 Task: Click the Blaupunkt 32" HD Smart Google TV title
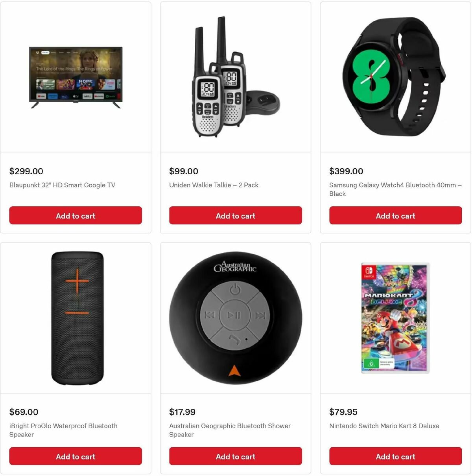point(62,185)
